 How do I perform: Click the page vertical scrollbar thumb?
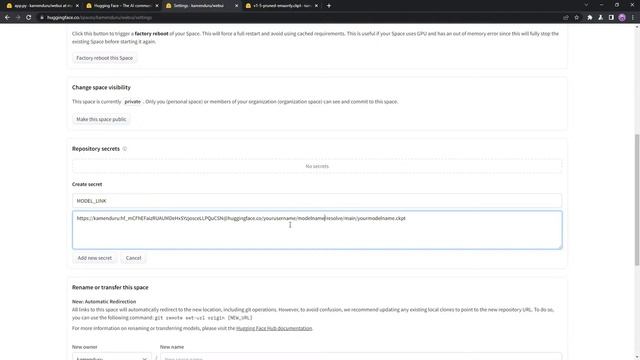(x=637, y=200)
